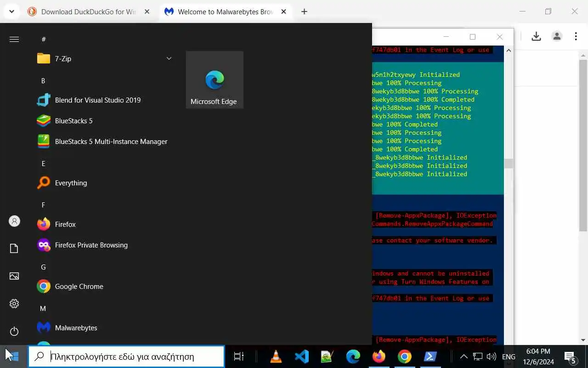Open the green notepad app on taskbar
Image resolution: width=588 pixels, height=368 pixels.
point(327,356)
